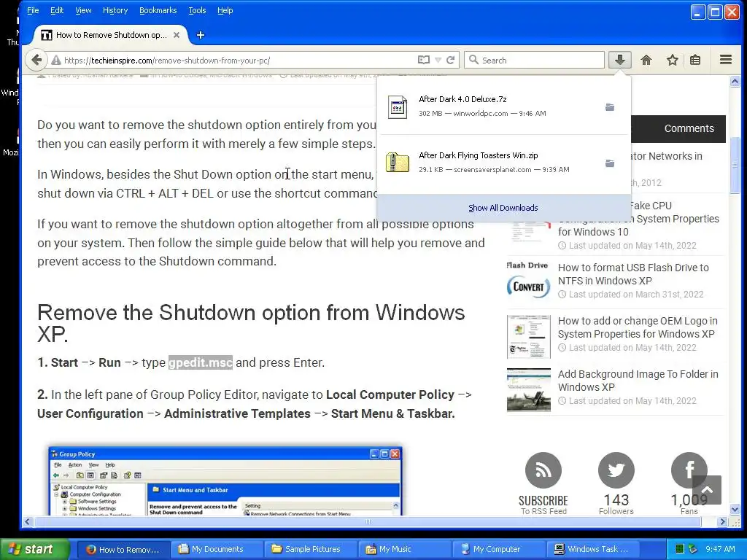The width and height of the screenshot is (747, 560).
Task: Click the scroll-to-top arrow button
Action: 706,489
